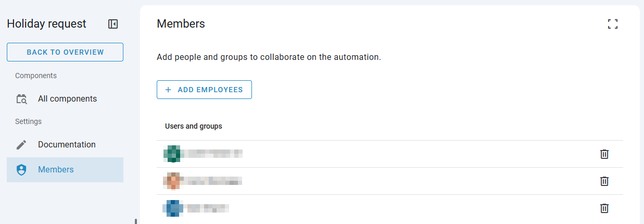Collapse the sidebar with the panel icon

[x=113, y=24]
